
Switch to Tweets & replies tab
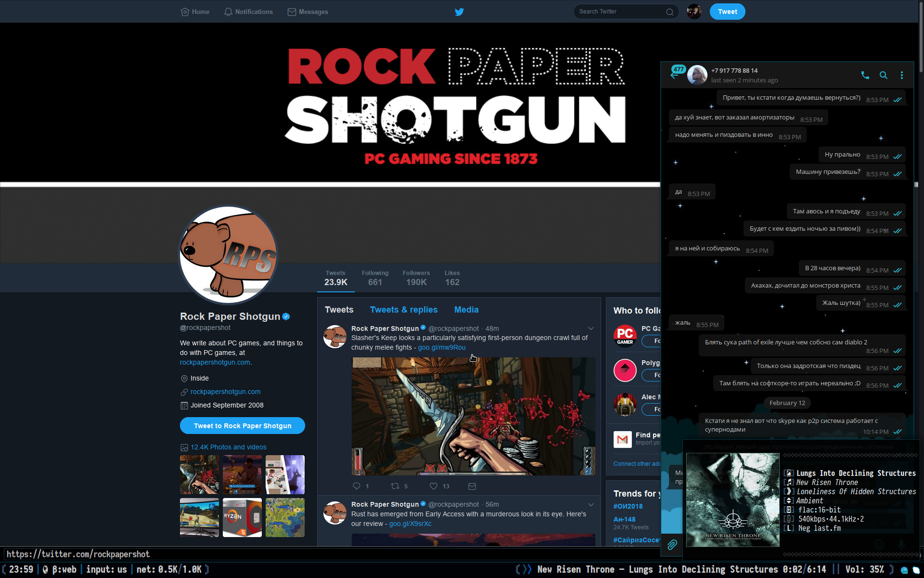404,310
